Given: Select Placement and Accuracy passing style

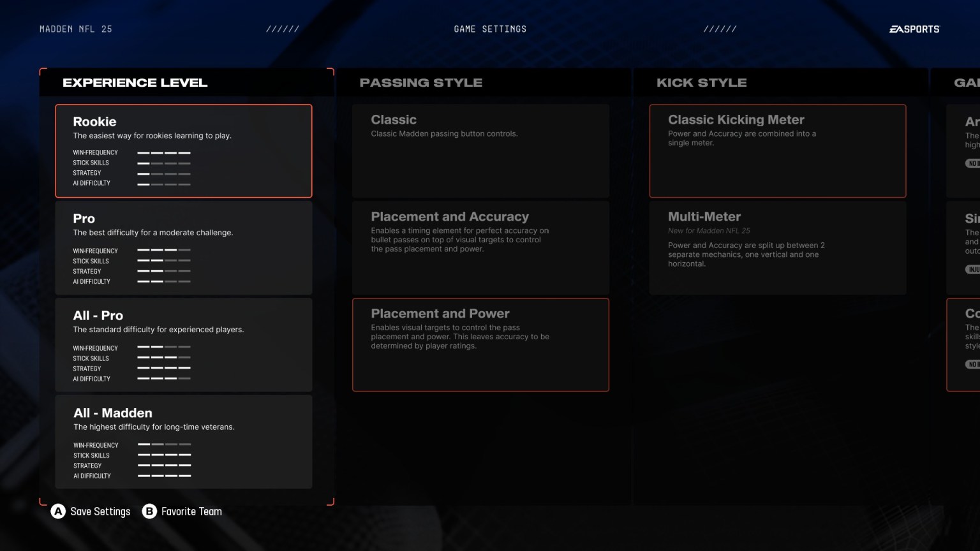Looking at the screenshot, I should (480, 248).
